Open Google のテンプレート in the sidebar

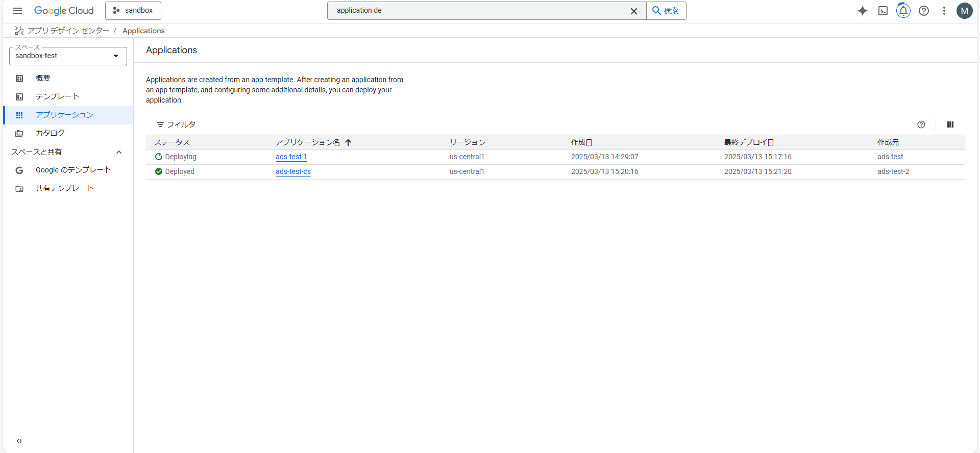68,170
